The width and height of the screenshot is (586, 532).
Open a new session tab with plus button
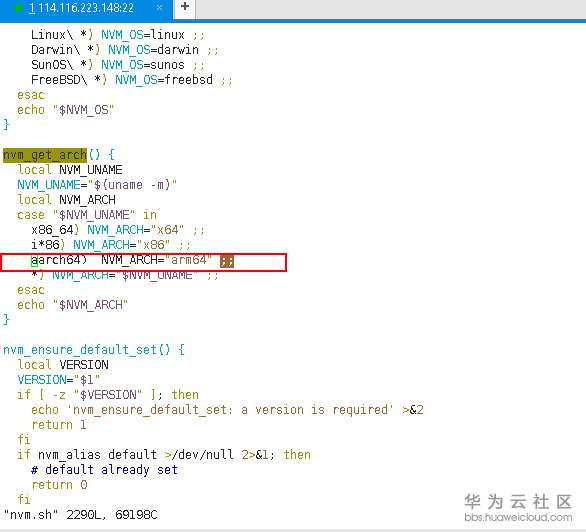point(185,7)
